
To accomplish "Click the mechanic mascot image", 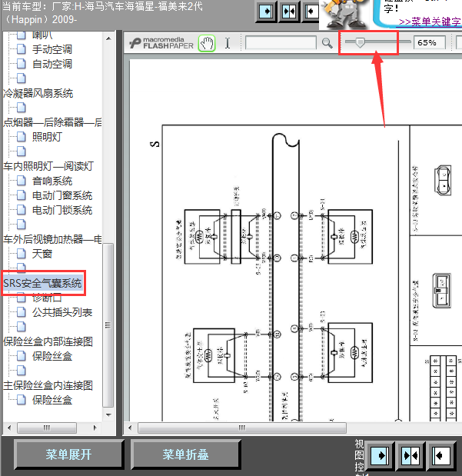I will pyautogui.click(x=344, y=15).
